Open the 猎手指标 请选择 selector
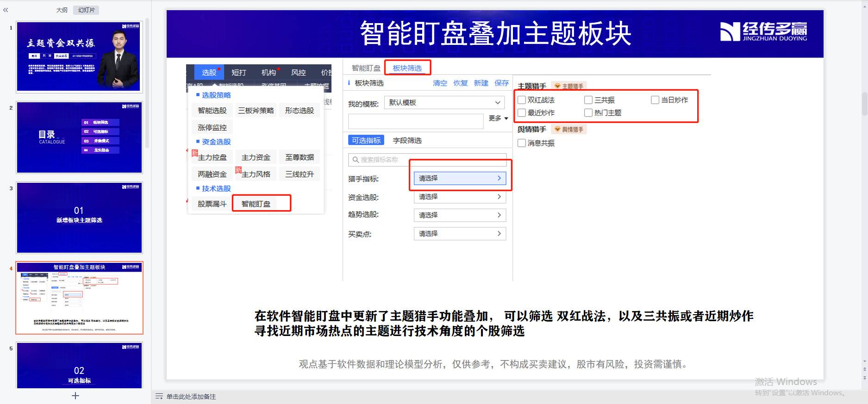Image resolution: width=868 pixels, height=404 pixels. 460,178
